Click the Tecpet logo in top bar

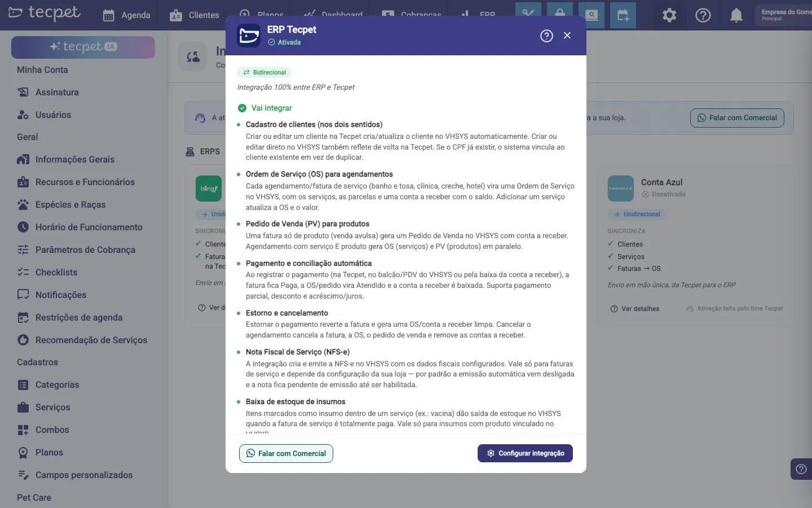[x=44, y=12]
